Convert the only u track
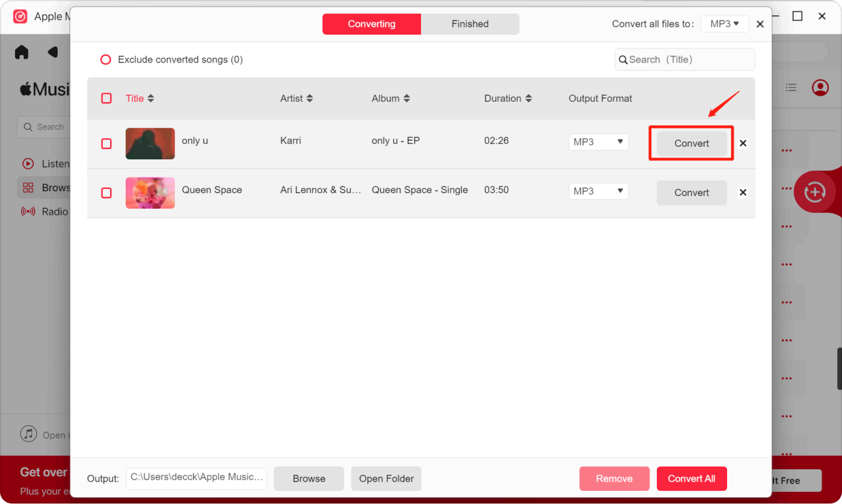Image resolution: width=842 pixels, height=504 pixels. [x=692, y=143]
